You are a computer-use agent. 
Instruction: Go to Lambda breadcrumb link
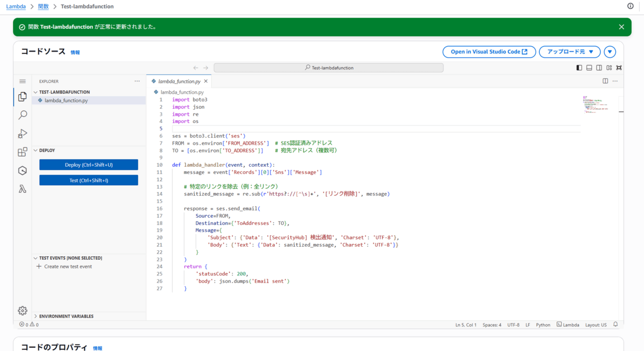(x=16, y=7)
